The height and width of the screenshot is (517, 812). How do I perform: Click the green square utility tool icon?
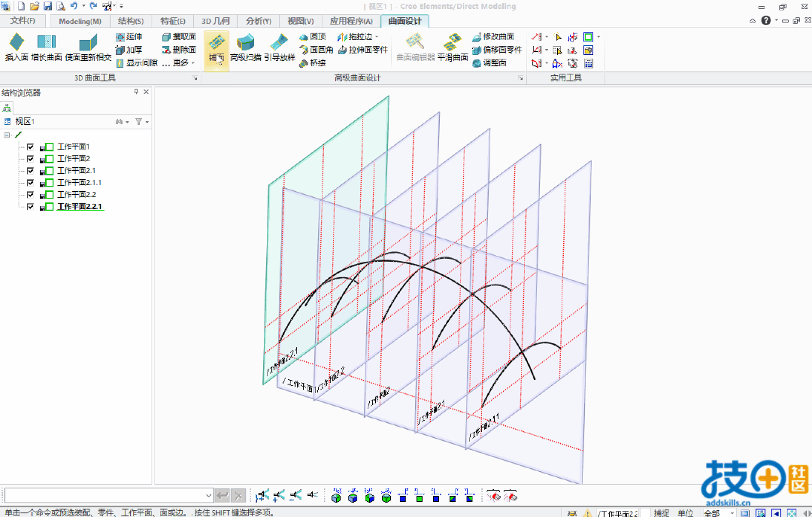pyautogui.click(x=588, y=37)
